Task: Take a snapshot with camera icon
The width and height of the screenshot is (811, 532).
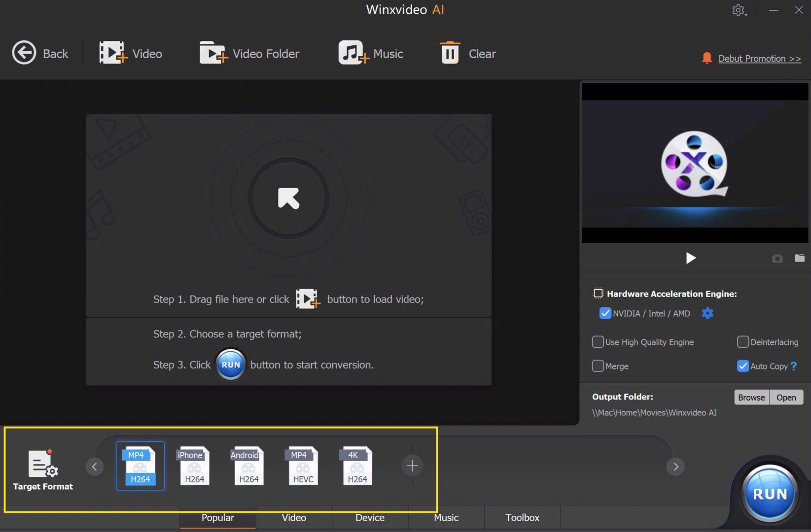Action: [x=777, y=258]
